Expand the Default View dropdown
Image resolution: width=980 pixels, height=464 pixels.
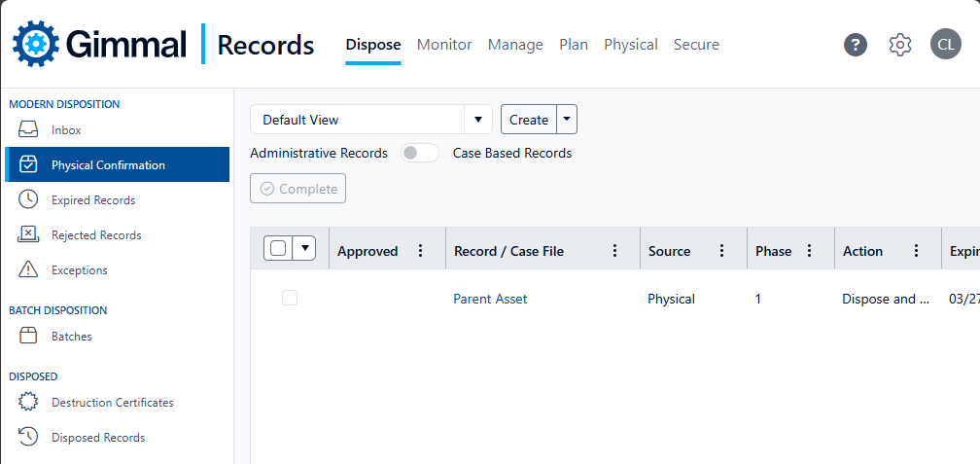478,120
